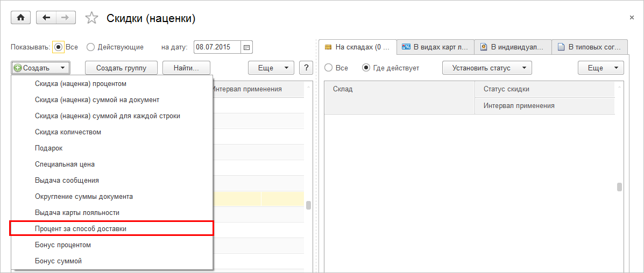Close the Скидки (наценки) window
The width and height of the screenshot is (644, 273).
[632, 18]
